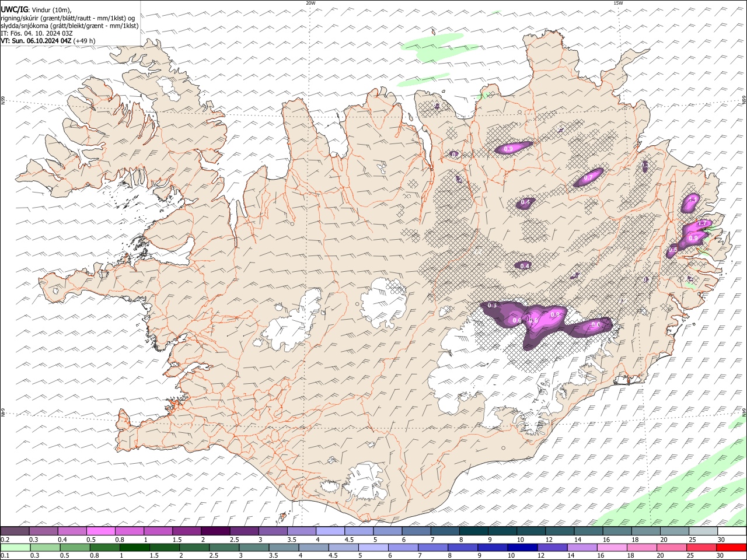Viewport: 747px width, 560px height.
Task: Click the 15W longitude label at top
Action: pyautogui.click(x=618, y=3)
